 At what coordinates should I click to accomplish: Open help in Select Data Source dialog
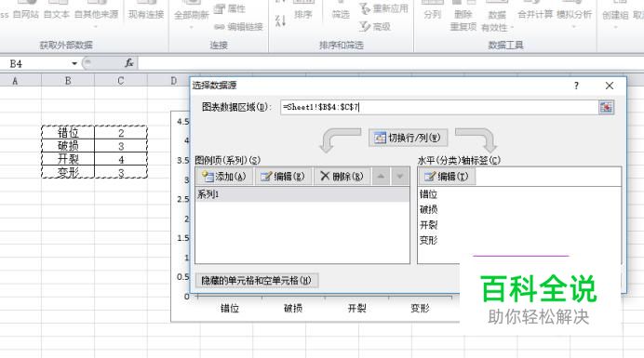[x=576, y=86]
